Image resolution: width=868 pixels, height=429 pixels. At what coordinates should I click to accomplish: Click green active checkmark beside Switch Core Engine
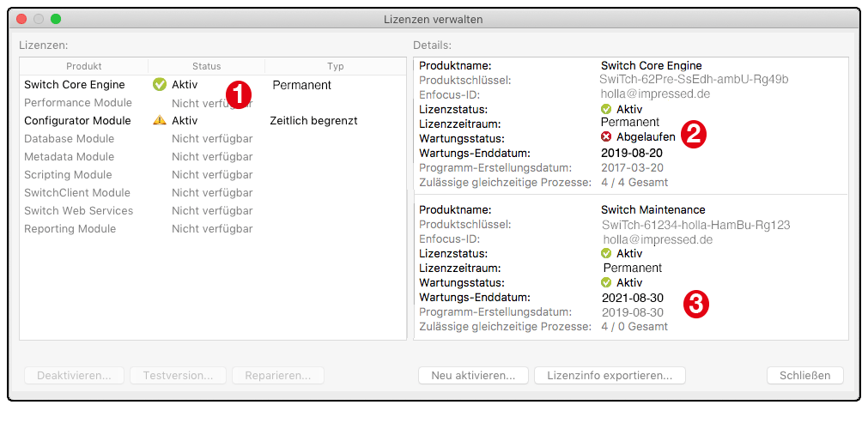tap(160, 85)
